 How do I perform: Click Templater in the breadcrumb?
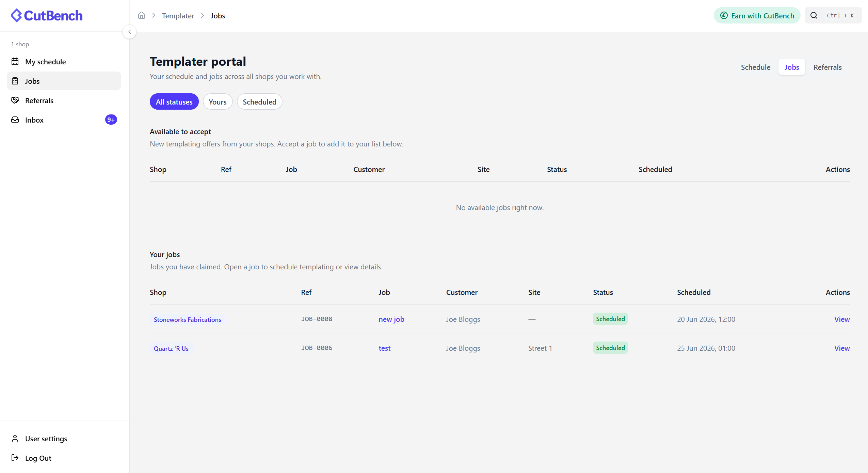pos(178,16)
